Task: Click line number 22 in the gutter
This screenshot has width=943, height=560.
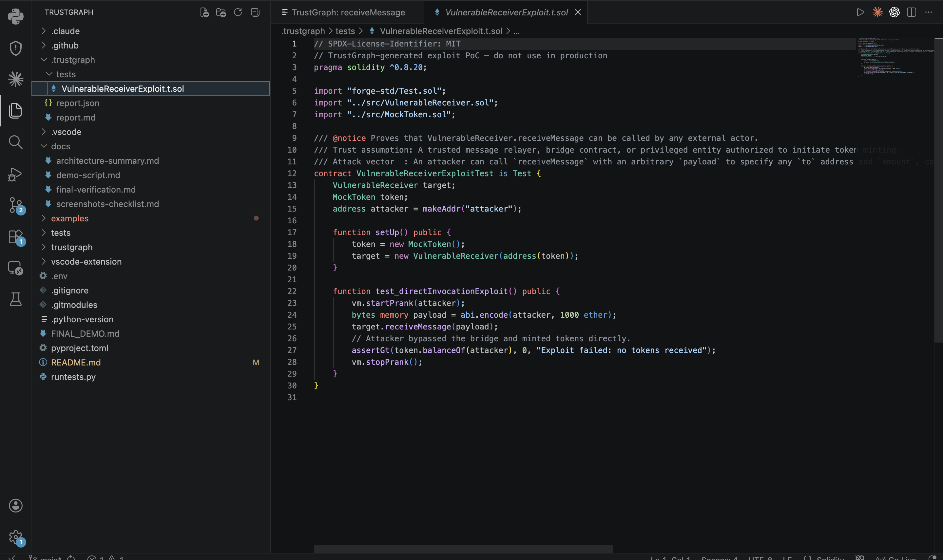Action: (x=292, y=291)
